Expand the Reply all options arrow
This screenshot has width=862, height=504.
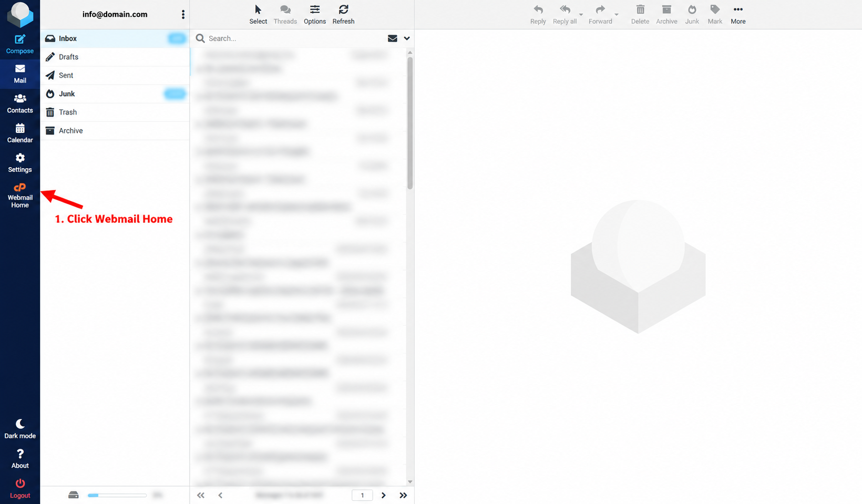click(x=581, y=15)
